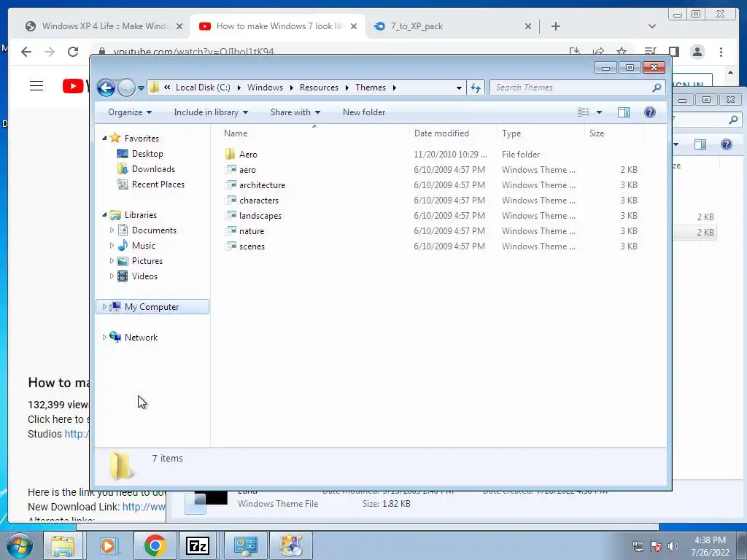
Task: Open the view options dropdown arrow
Action: 600,112
